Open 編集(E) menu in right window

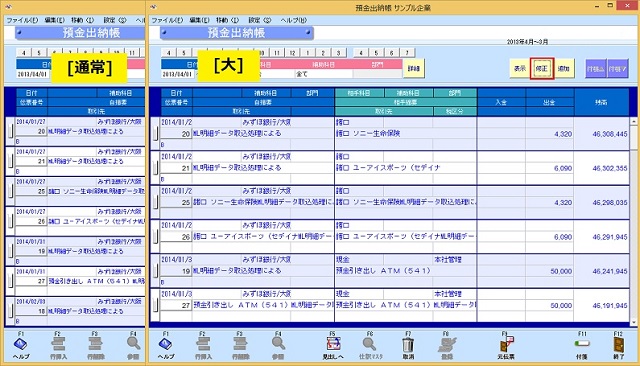199,20
